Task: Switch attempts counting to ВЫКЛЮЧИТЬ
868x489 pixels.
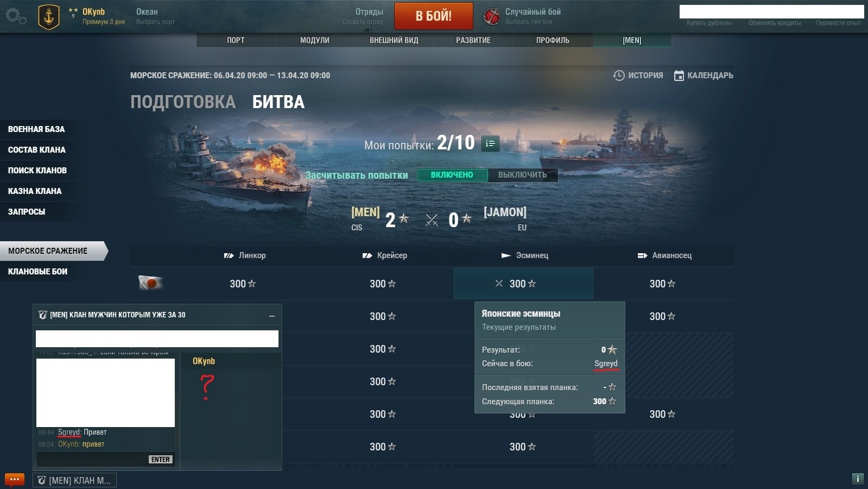Action: pos(522,175)
